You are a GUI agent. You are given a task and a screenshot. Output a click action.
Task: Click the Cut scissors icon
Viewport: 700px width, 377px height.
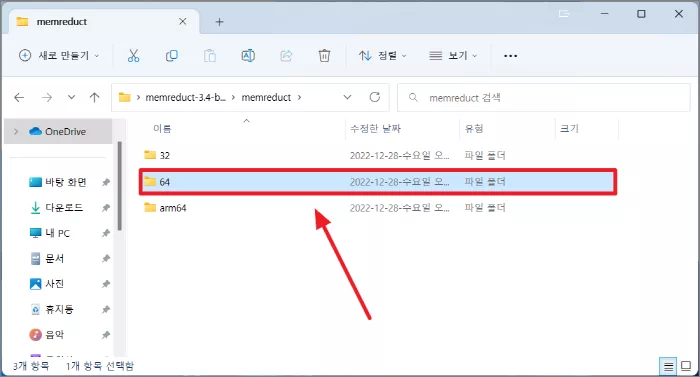133,56
